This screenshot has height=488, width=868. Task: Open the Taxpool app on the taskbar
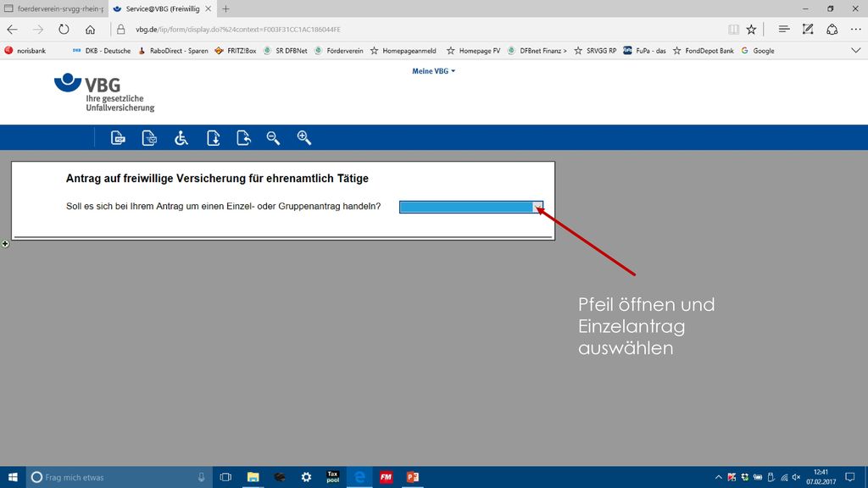coord(332,477)
